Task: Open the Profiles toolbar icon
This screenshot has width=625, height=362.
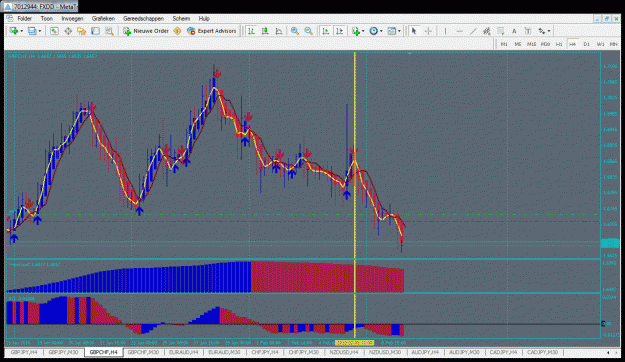Action: tap(32, 31)
